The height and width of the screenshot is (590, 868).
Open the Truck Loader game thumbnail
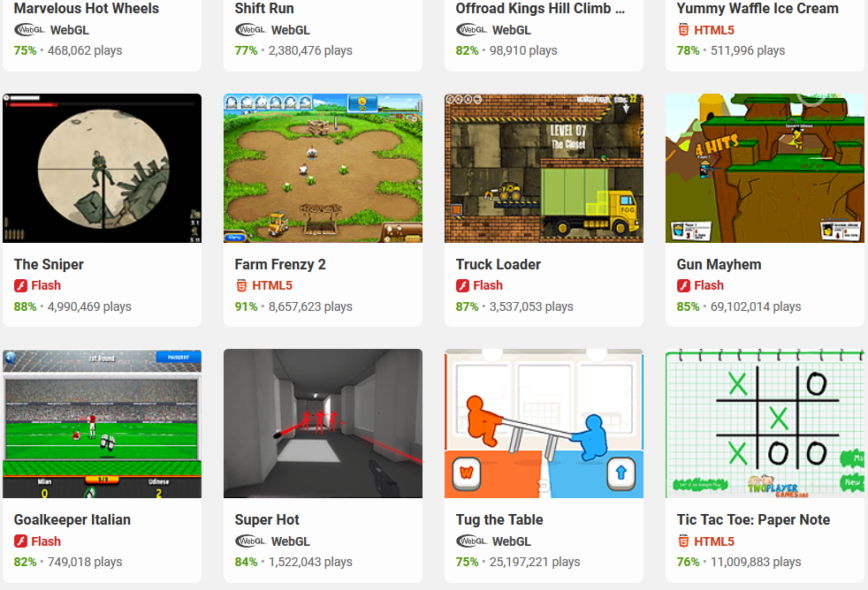pos(544,168)
